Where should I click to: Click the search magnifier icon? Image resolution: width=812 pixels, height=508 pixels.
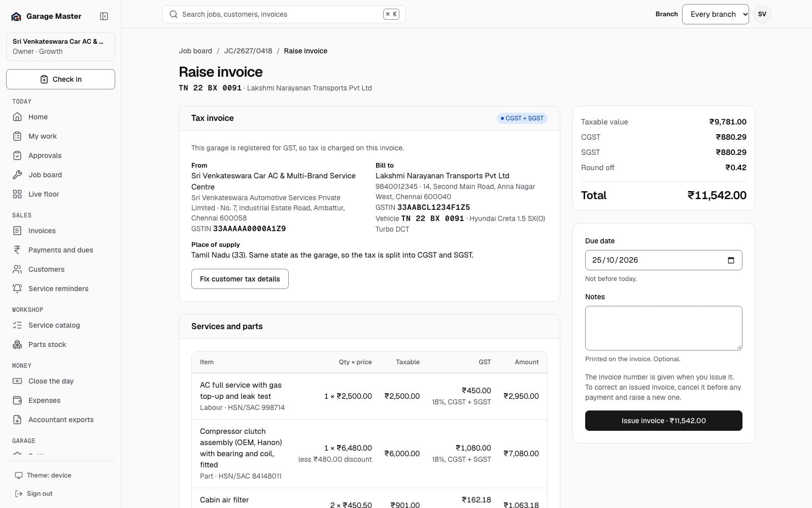tap(174, 14)
